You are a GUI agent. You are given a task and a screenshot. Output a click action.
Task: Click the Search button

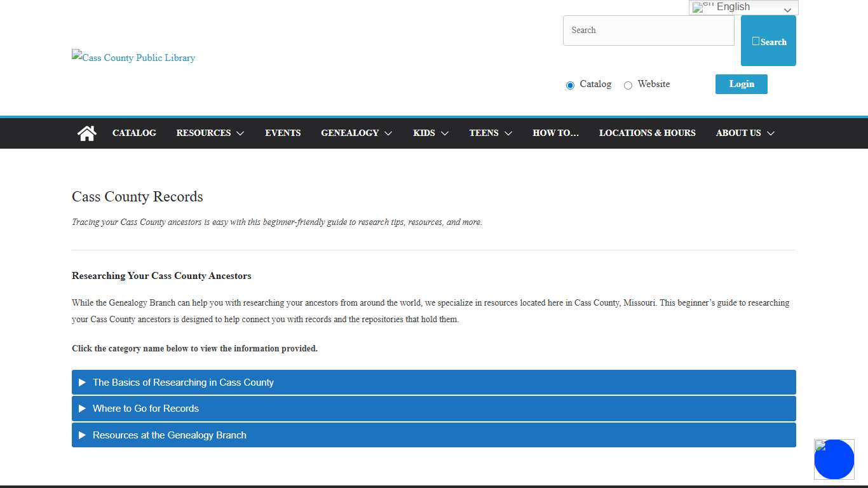[x=768, y=41]
